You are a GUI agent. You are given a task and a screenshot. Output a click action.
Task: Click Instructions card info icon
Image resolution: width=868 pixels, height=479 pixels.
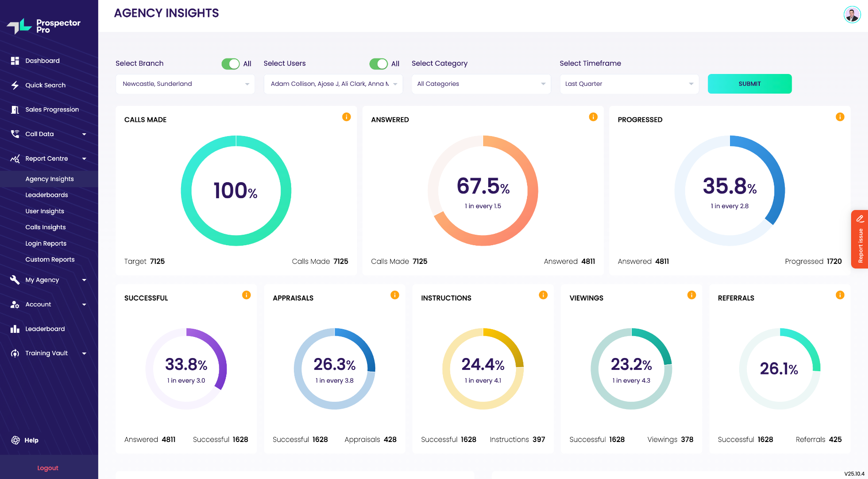coord(543,295)
